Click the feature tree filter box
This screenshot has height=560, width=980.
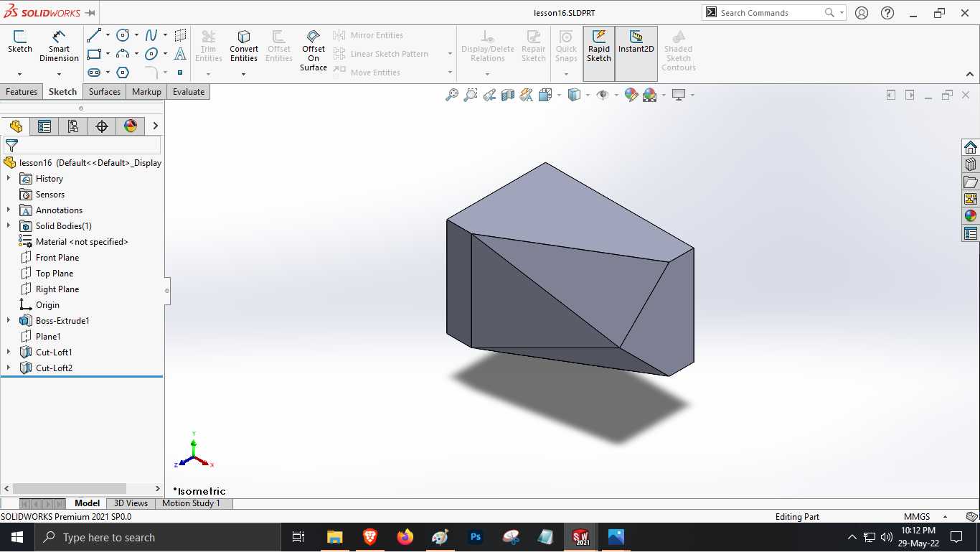tap(83, 145)
